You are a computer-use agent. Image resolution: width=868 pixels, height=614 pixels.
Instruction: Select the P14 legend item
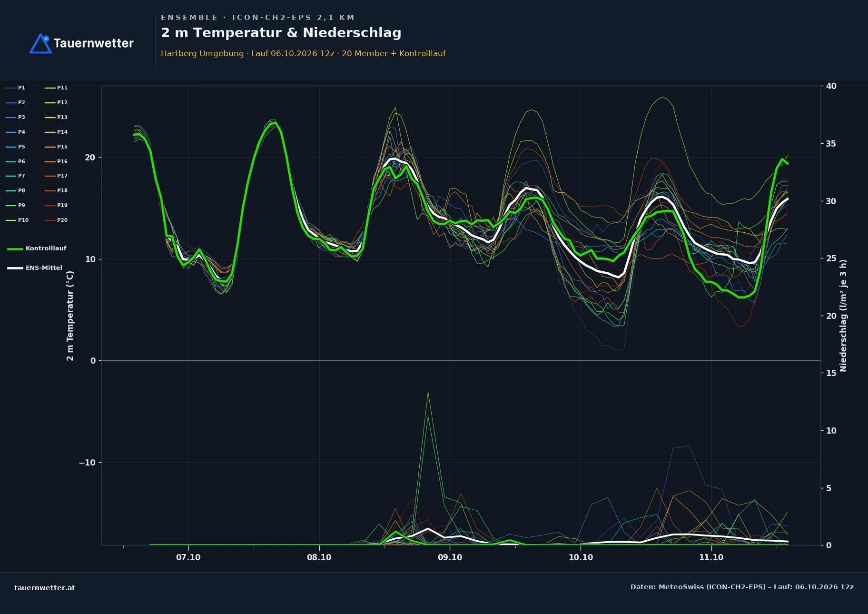click(x=56, y=132)
